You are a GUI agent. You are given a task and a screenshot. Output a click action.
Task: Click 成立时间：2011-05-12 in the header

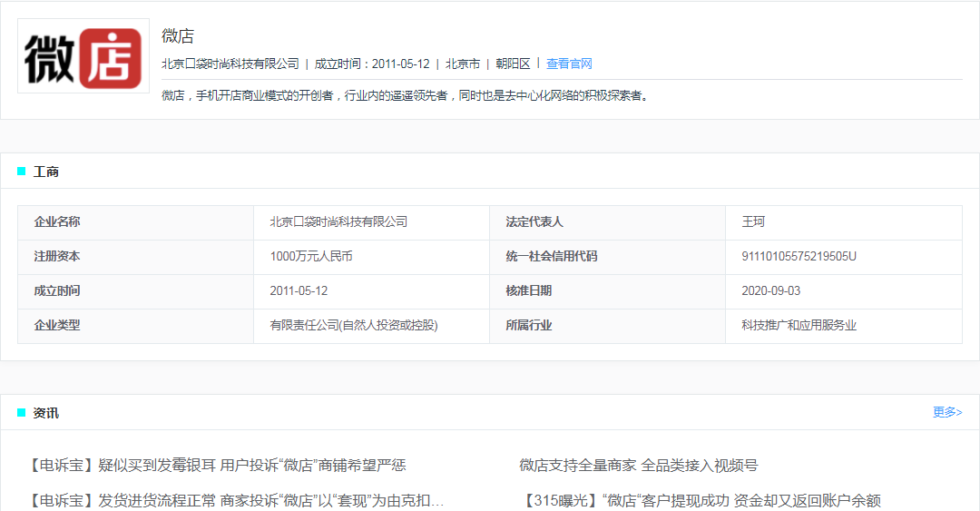pos(372,64)
